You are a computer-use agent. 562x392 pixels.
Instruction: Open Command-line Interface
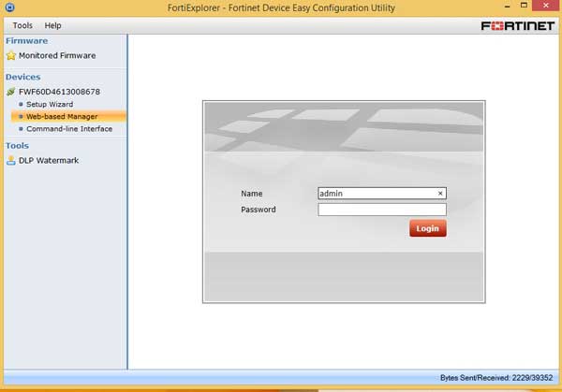69,129
